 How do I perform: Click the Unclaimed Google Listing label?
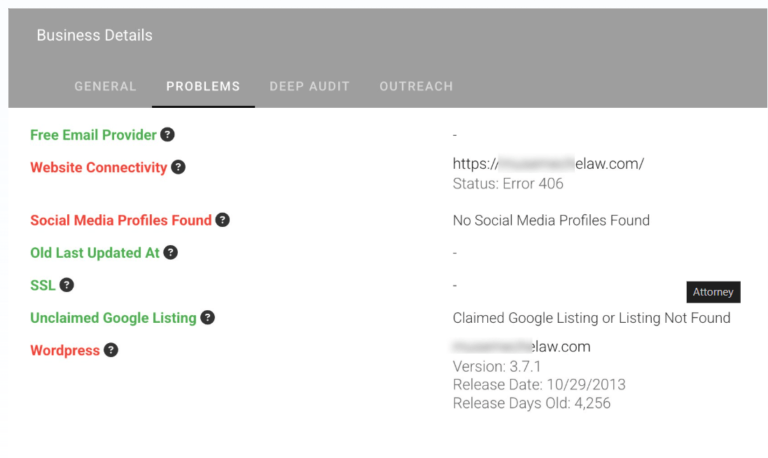pos(113,318)
